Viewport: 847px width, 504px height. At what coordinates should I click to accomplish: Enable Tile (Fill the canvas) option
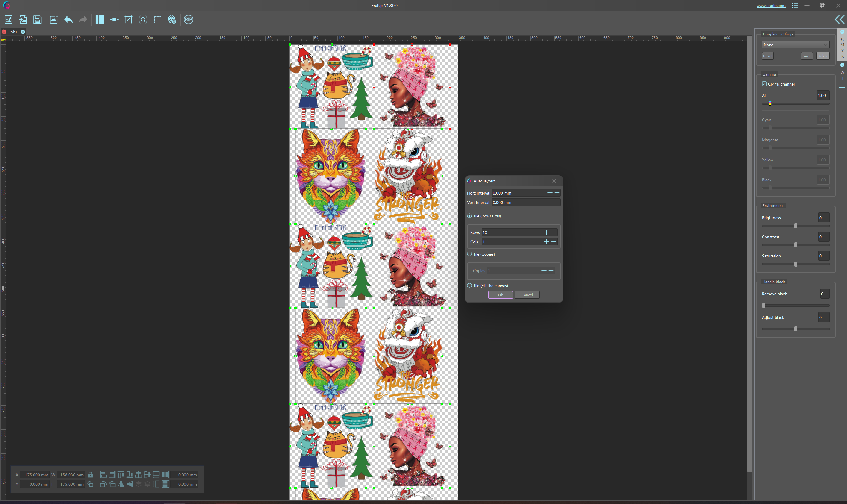470,286
